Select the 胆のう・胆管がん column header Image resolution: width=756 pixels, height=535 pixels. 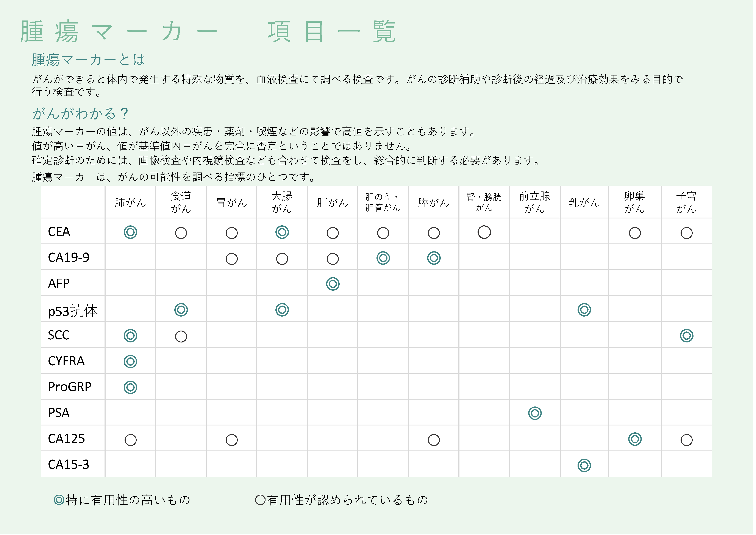tap(383, 202)
